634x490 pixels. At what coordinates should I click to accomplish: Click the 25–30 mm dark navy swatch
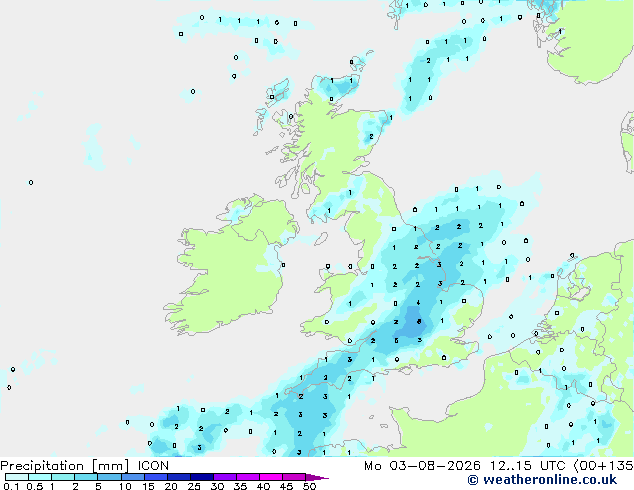[202, 477]
